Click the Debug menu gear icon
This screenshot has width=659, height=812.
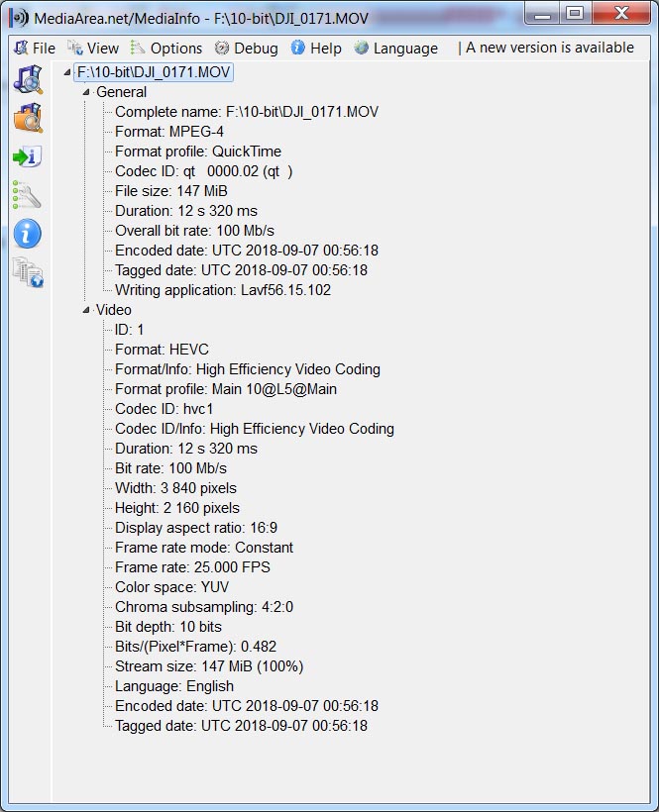[222, 49]
